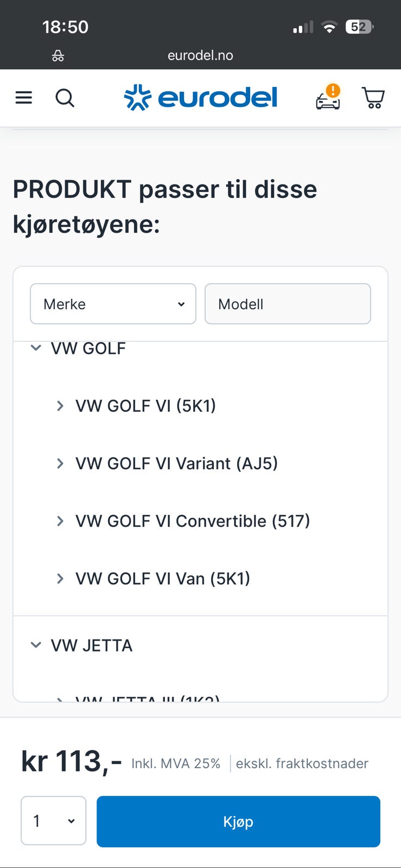
Task: Tap the Wi-Fi status icon
Action: pos(329,27)
